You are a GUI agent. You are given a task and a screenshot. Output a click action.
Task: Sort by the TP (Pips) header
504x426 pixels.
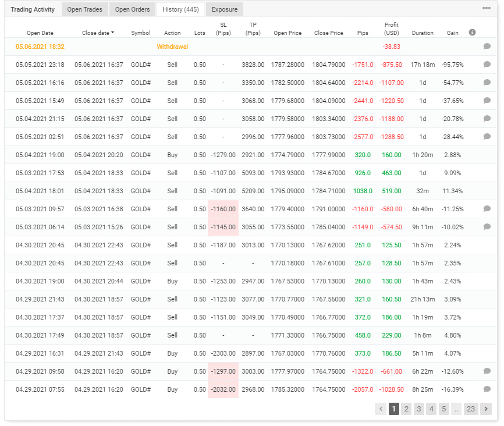(x=253, y=29)
